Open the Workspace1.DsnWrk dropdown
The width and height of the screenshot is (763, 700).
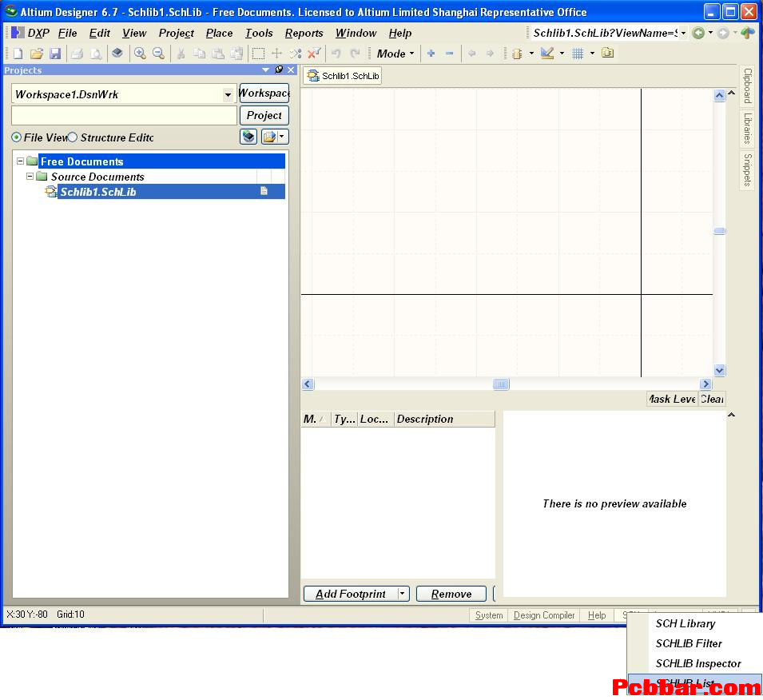pos(228,94)
